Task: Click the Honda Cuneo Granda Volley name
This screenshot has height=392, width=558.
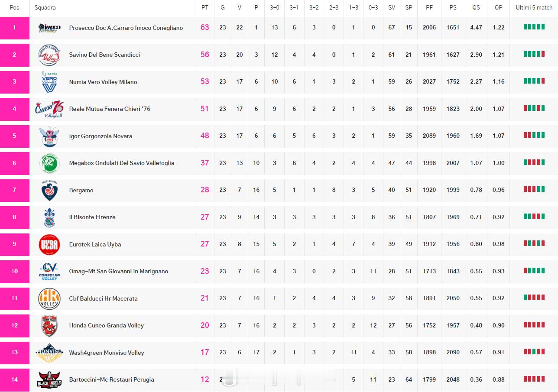Action: coord(107,325)
